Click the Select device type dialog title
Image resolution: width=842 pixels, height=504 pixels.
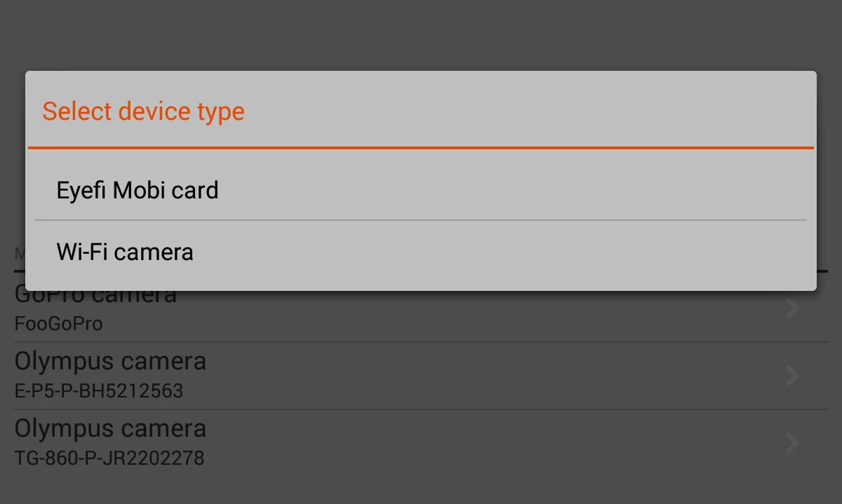click(x=143, y=111)
